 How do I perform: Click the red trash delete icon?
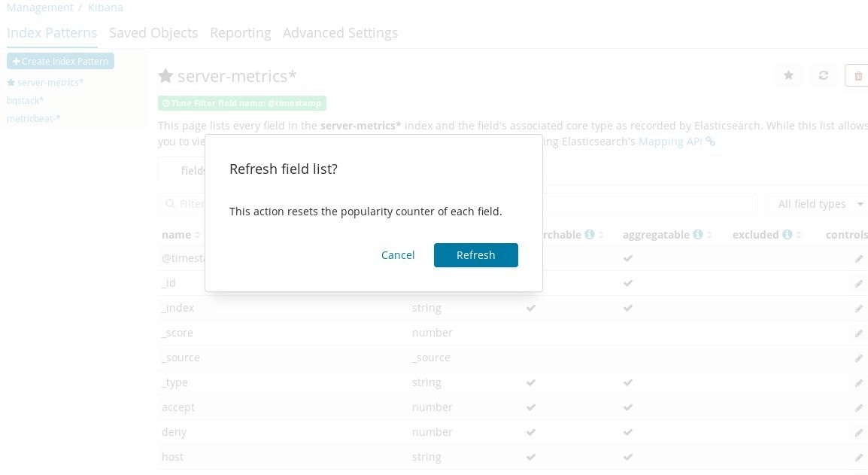[x=858, y=75]
